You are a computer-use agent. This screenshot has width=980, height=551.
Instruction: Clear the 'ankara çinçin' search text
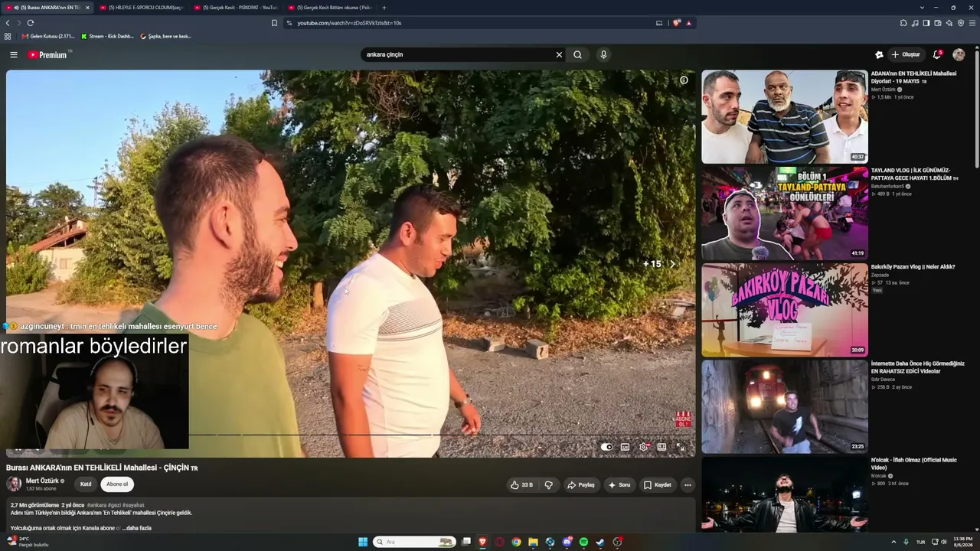click(x=559, y=54)
